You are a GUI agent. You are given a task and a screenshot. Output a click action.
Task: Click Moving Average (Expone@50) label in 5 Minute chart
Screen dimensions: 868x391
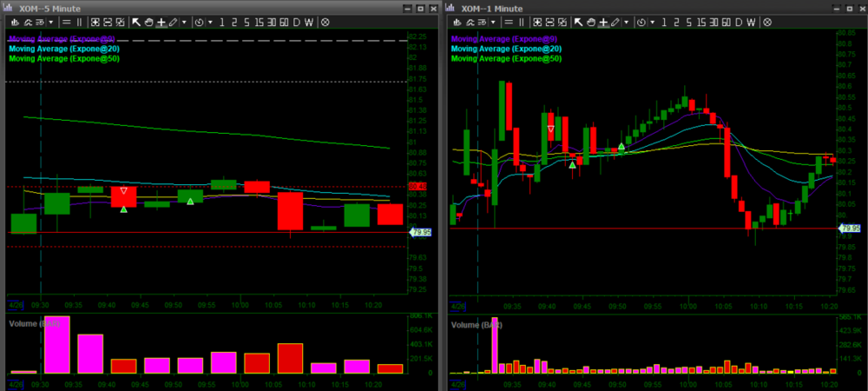tap(61, 58)
